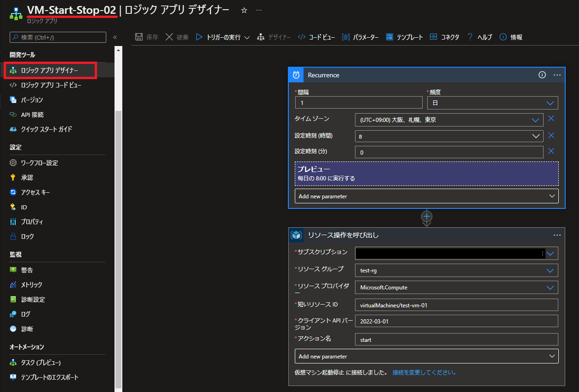Viewport: 579px width, 392px height.
Task: Click the 間隔 interval input field
Action: (x=359, y=103)
